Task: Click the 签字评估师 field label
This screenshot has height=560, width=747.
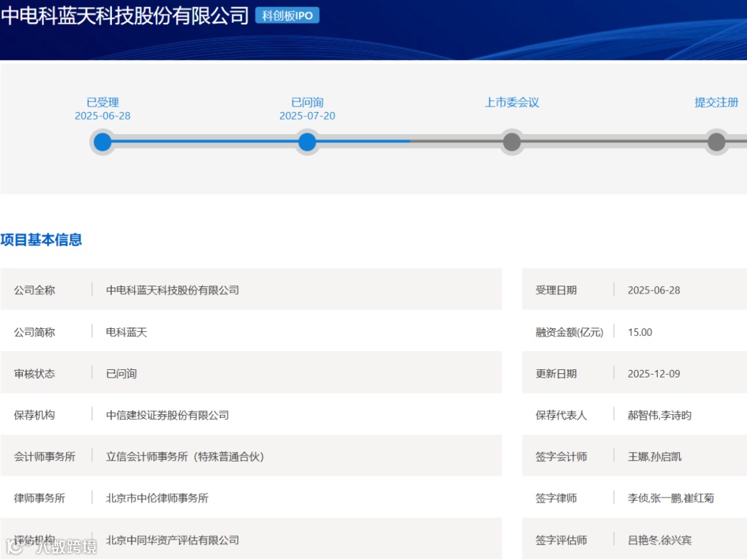Action: coord(561,540)
